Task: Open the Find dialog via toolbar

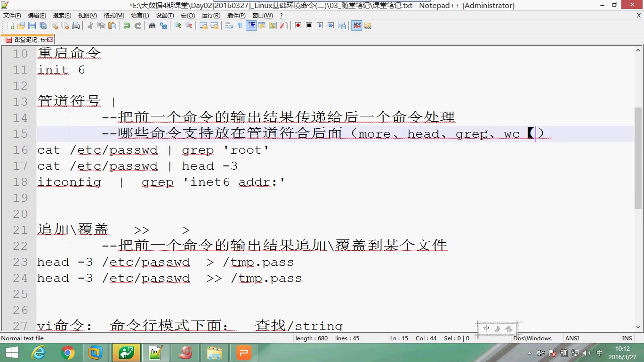Action: pos(152,25)
